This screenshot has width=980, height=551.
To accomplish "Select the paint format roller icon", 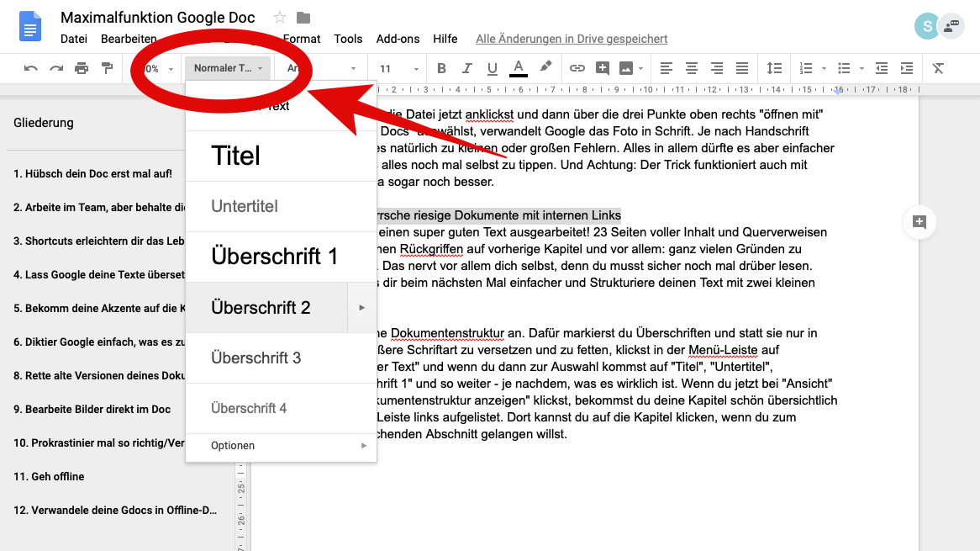I will pyautogui.click(x=107, y=68).
